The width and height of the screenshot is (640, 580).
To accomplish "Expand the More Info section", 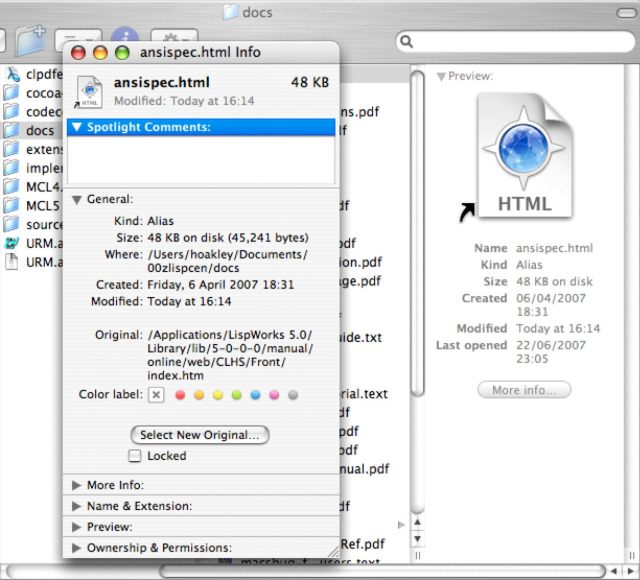I will tap(77, 485).
